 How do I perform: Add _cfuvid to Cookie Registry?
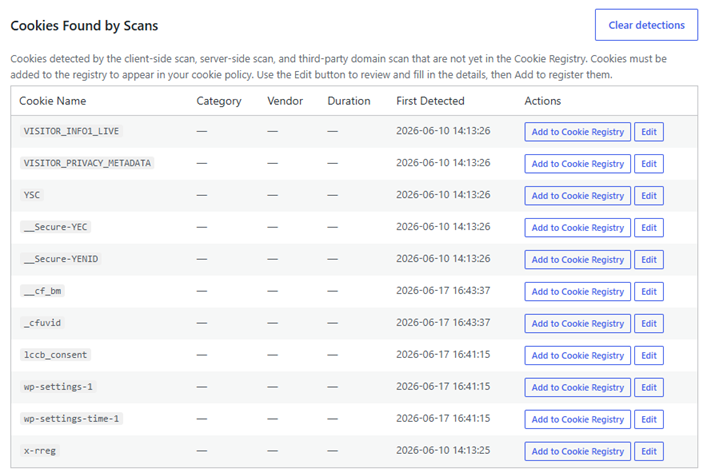tap(578, 323)
